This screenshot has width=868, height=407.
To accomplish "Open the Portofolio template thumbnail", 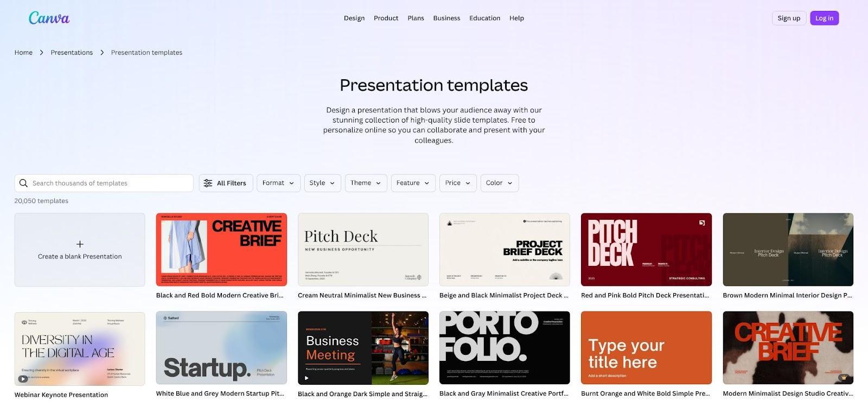I will pyautogui.click(x=505, y=348).
